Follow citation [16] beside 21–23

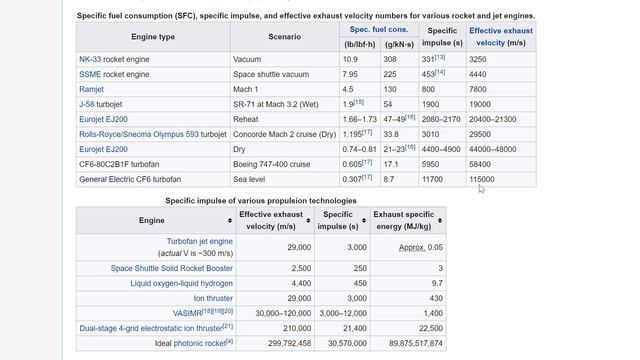410,147
